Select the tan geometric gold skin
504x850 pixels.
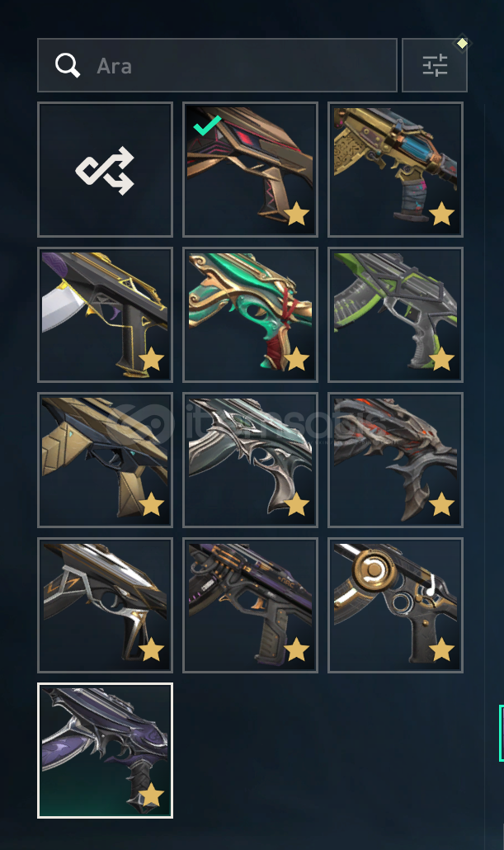point(105,460)
